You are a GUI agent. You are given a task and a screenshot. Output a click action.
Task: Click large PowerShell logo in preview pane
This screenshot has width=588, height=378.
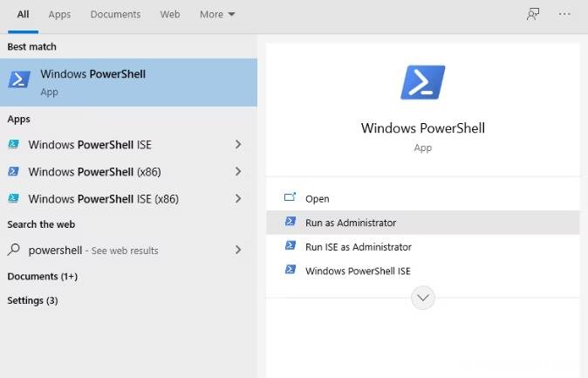422,82
